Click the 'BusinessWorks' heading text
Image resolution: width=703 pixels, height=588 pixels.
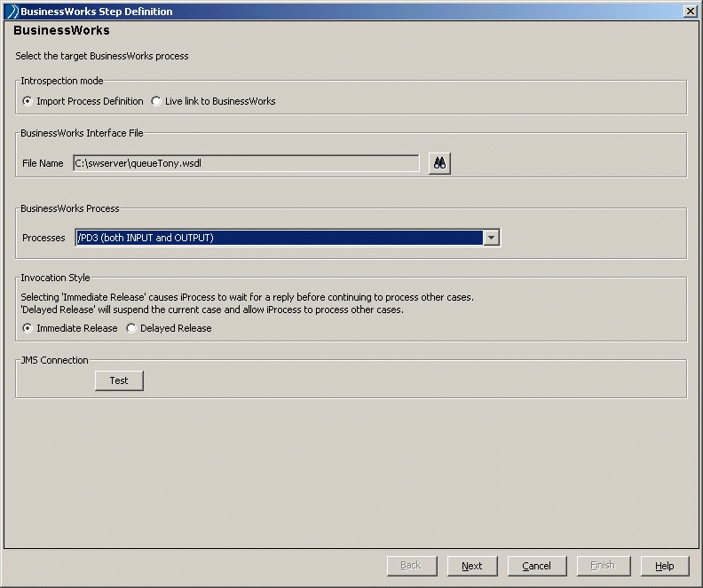tap(61, 30)
